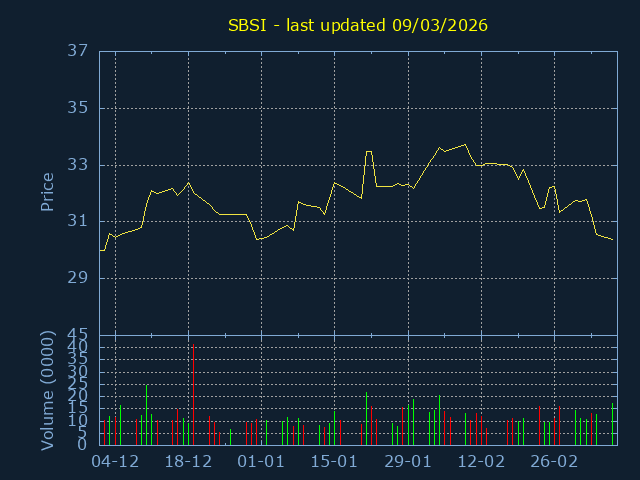Screen dimensions: 640x480
Task: Click the price axis label '29'
Action: 78,278
